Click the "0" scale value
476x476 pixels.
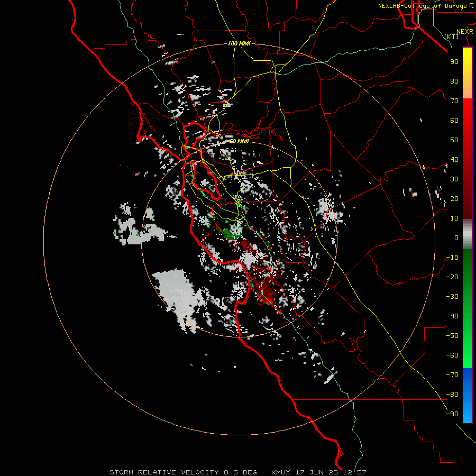click(456, 237)
